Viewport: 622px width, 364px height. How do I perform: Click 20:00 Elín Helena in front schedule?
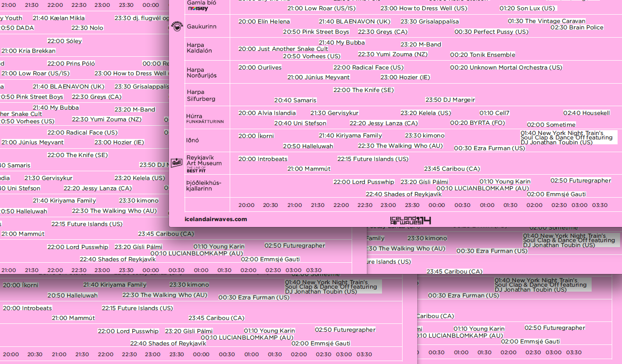(264, 22)
